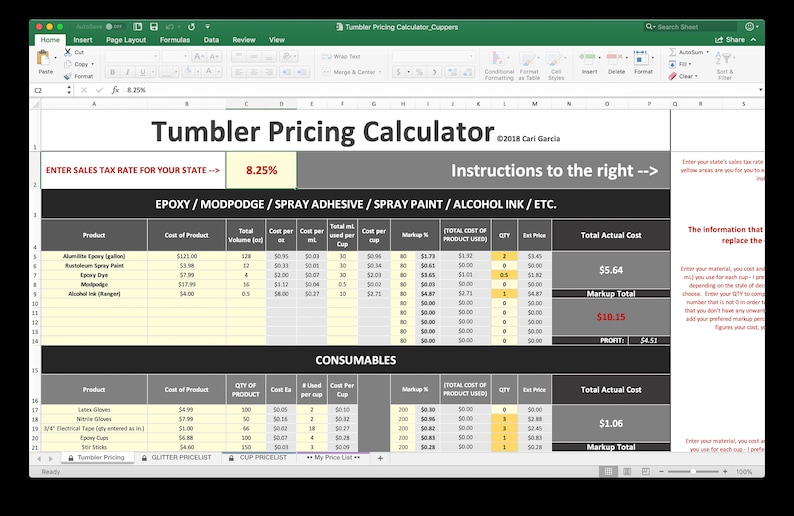
Task: Click the zoom in plus button
Action: tap(725, 471)
